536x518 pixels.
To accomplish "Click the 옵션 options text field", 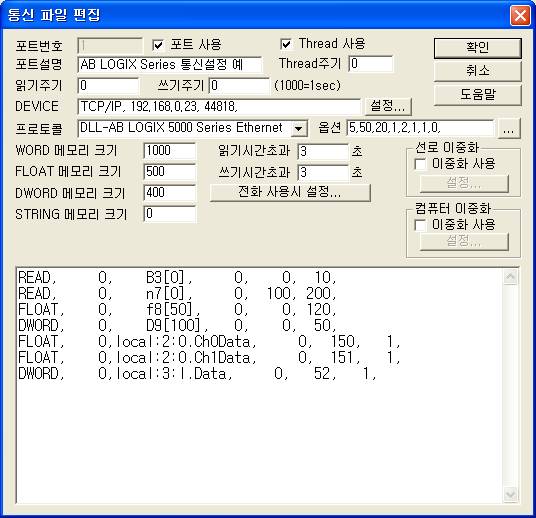I will pyautogui.click(x=420, y=128).
